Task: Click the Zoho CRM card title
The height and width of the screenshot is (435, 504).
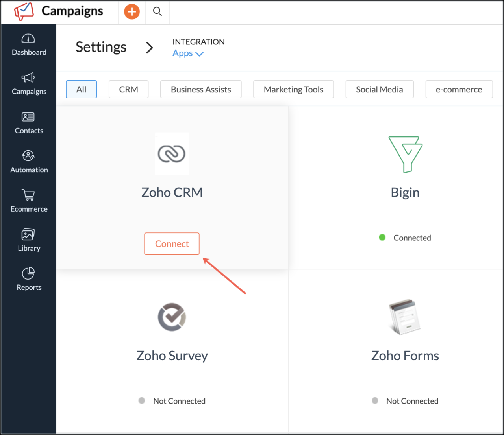Action: [172, 192]
